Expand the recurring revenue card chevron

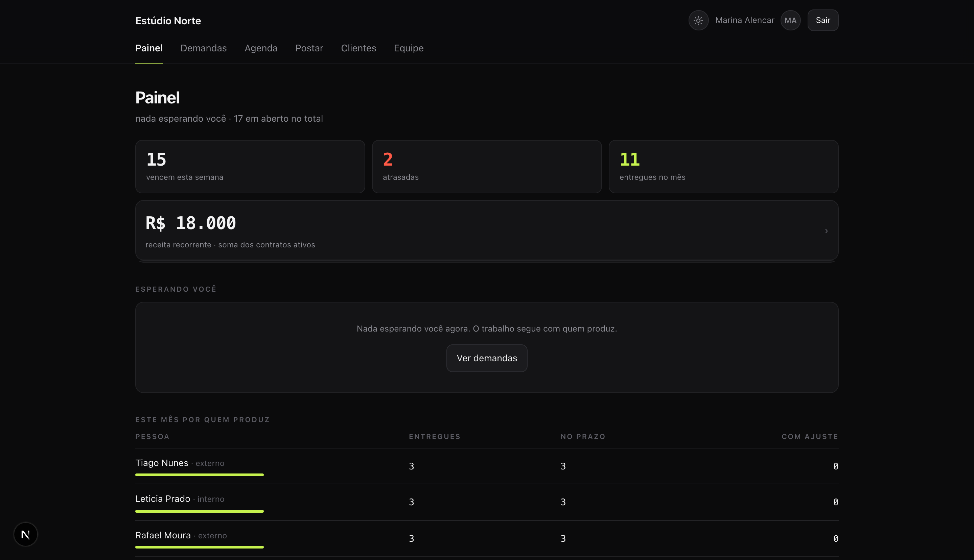pyautogui.click(x=826, y=231)
